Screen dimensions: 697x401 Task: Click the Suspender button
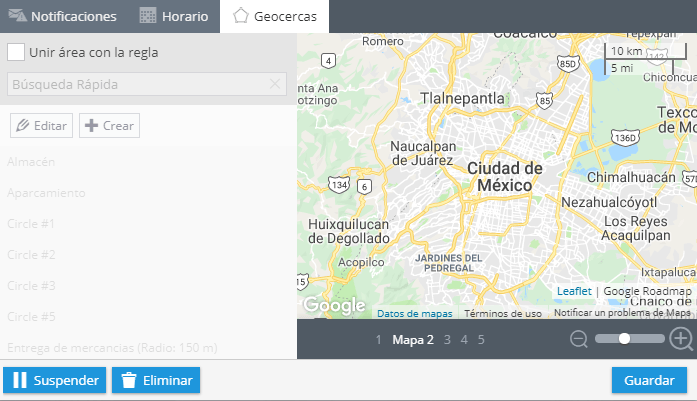(55, 380)
